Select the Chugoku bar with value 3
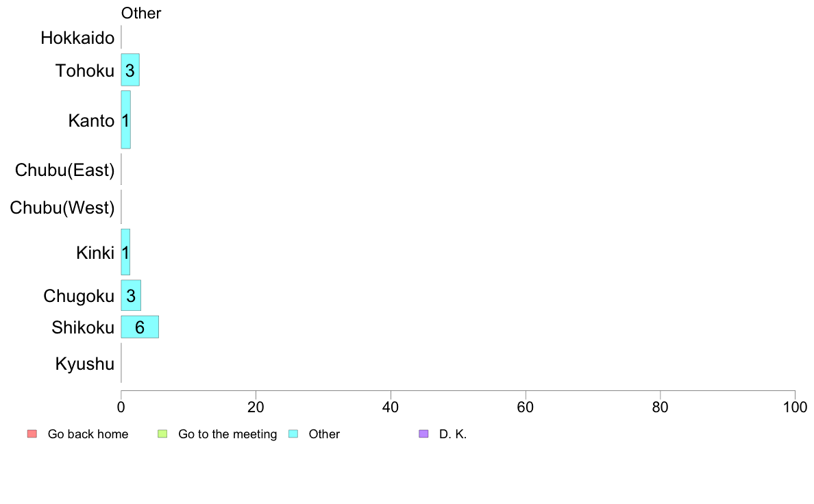This screenshot has width=814, height=504. [x=131, y=295]
